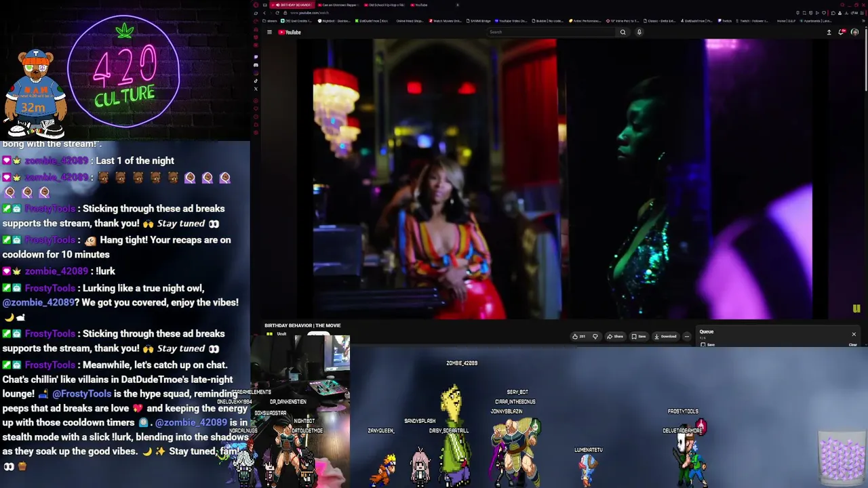Reload the current YouTube page
Screen dimensions: 868x488
coord(277,13)
